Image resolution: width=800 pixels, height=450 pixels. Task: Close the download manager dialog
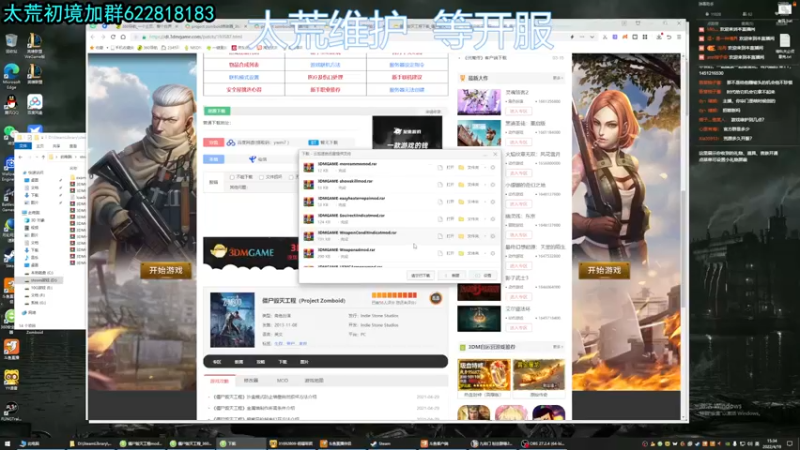click(495, 154)
